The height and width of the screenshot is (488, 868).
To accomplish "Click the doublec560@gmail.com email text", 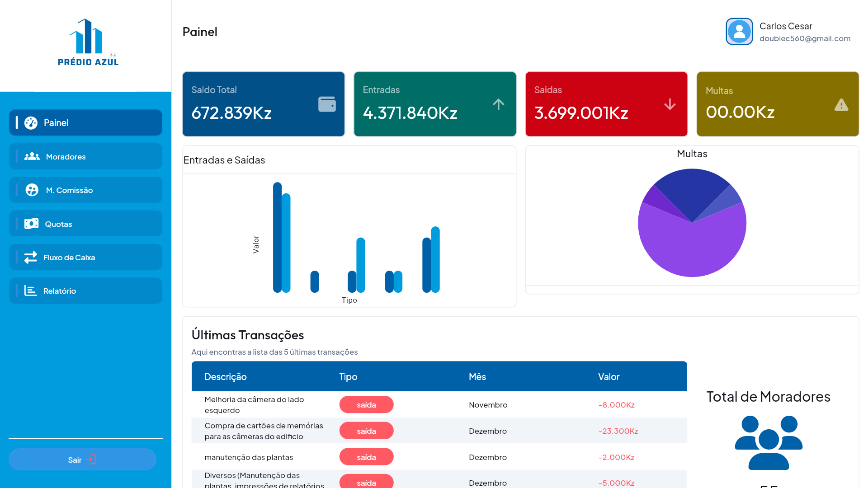I will [805, 38].
